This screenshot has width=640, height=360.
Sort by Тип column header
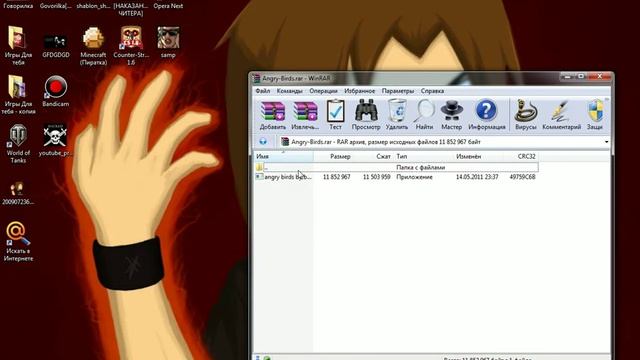(x=423, y=156)
